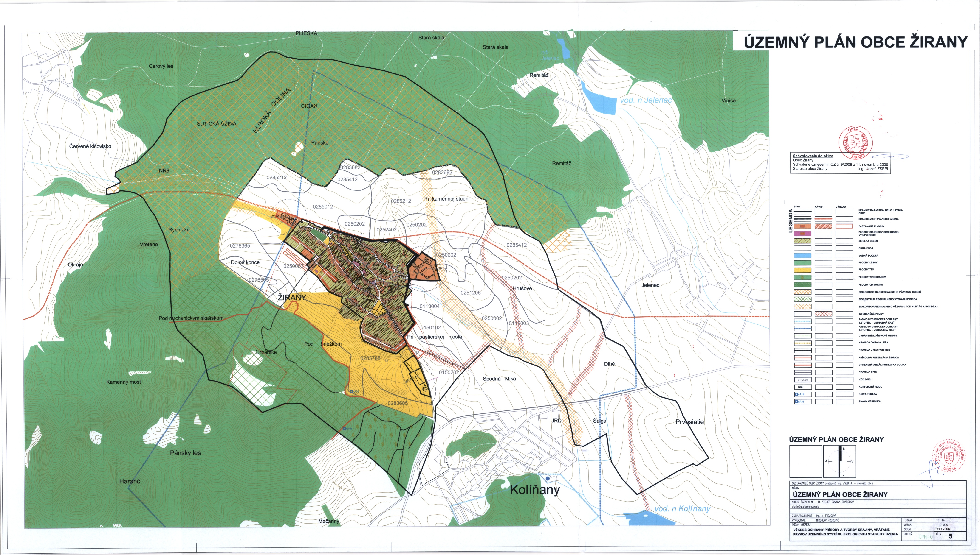980x555 pixels.
Task: Click the red hatched Zastavané plochy návrh swatch
Action: (x=823, y=226)
